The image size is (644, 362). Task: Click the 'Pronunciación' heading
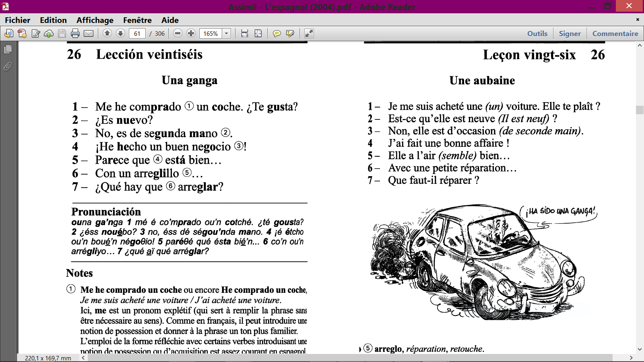coord(106,212)
